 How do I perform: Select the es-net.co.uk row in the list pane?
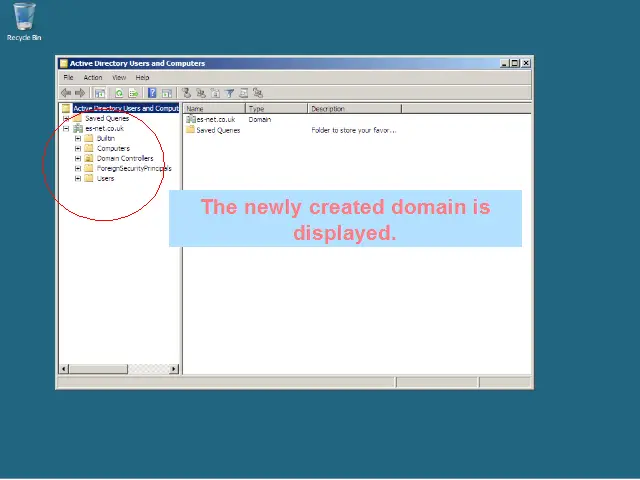(216, 120)
